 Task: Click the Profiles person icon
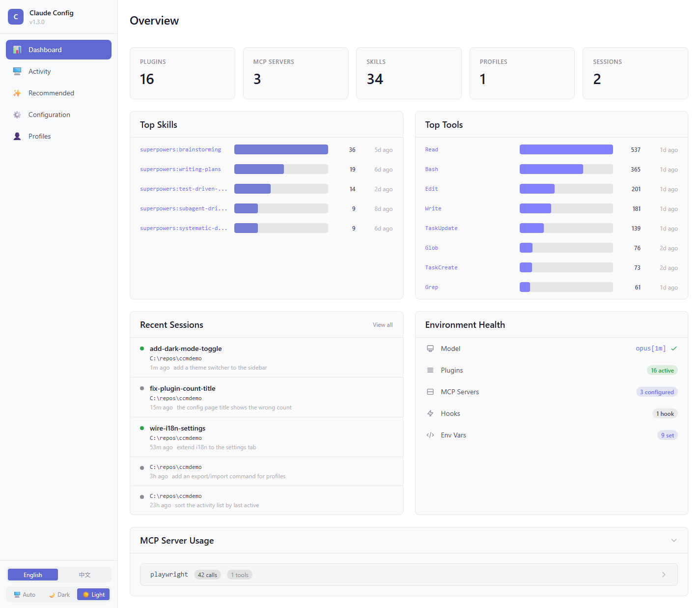pyautogui.click(x=17, y=136)
